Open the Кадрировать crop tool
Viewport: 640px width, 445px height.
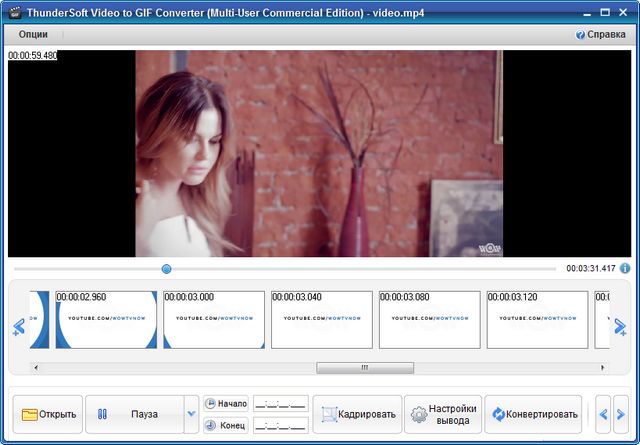click(357, 414)
